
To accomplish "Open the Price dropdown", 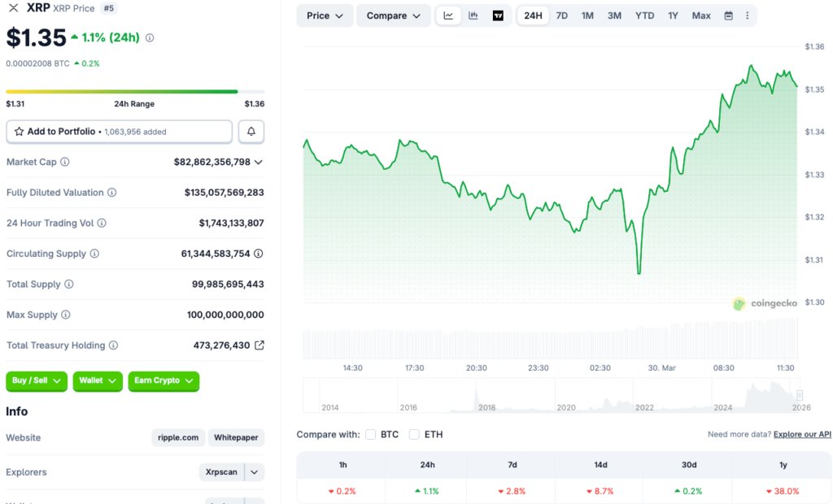I will tap(324, 15).
